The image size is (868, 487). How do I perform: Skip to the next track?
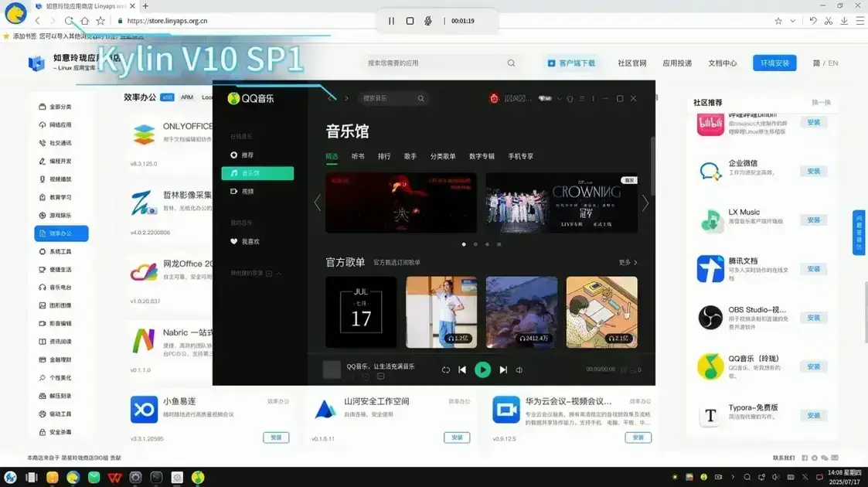pos(503,370)
